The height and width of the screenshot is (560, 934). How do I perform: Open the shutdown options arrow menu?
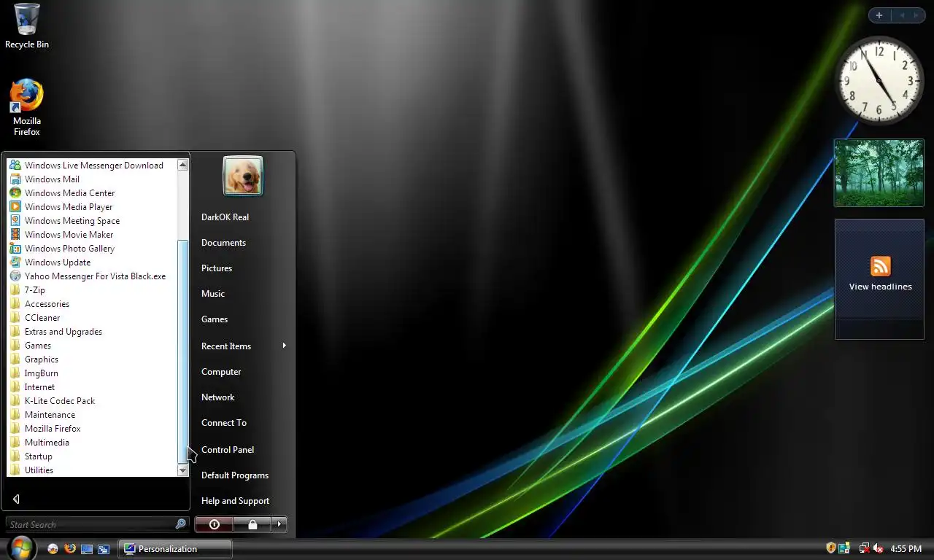pos(279,524)
